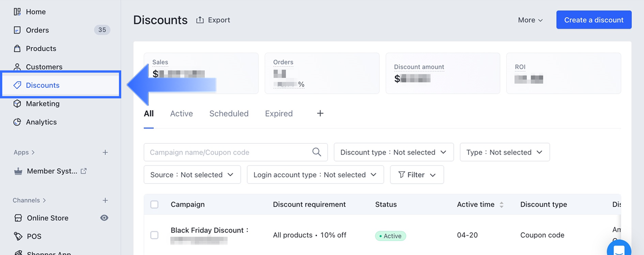Image resolution: width=644 pixels, height=255 pixels.
Task: Click the Products bag icon
Action: point(17,48)
